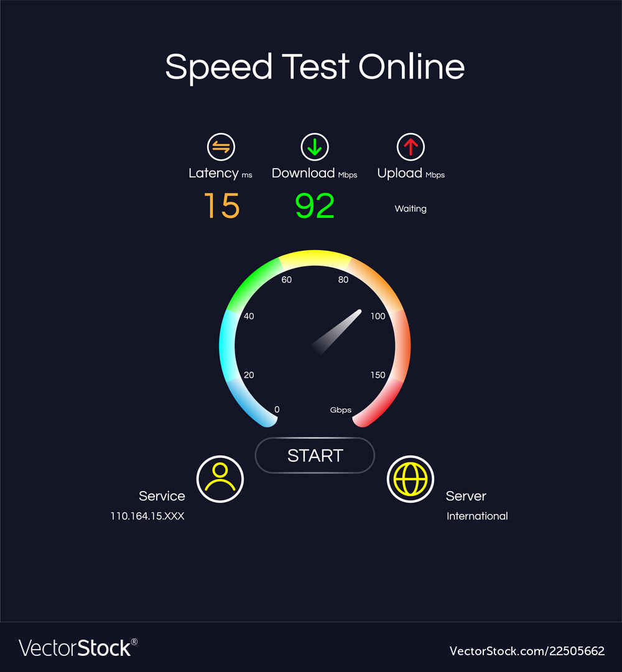Click the red Upload arrow icon

click(411, 147)
